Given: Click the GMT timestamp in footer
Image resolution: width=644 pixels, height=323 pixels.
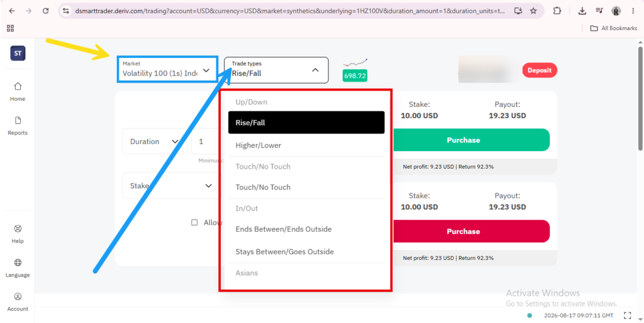Looking at the screenshot, I should click(579, 315).
